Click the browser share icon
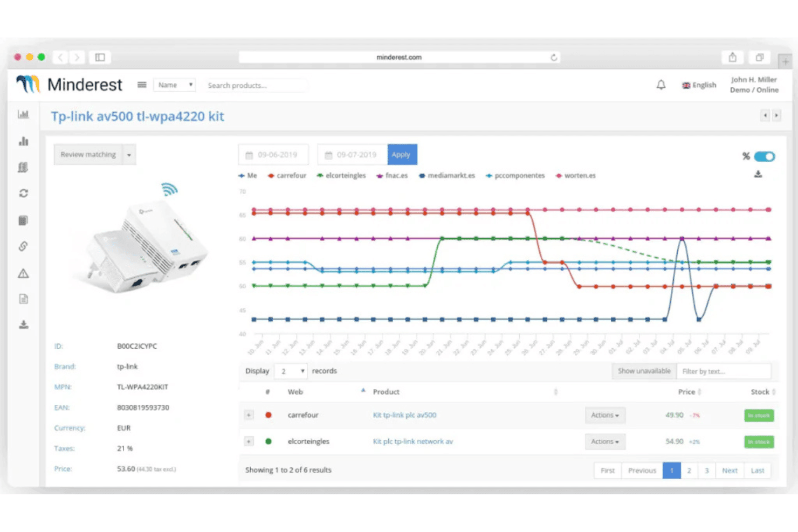Viewport: 798px width, 532px height. (733, 57)
